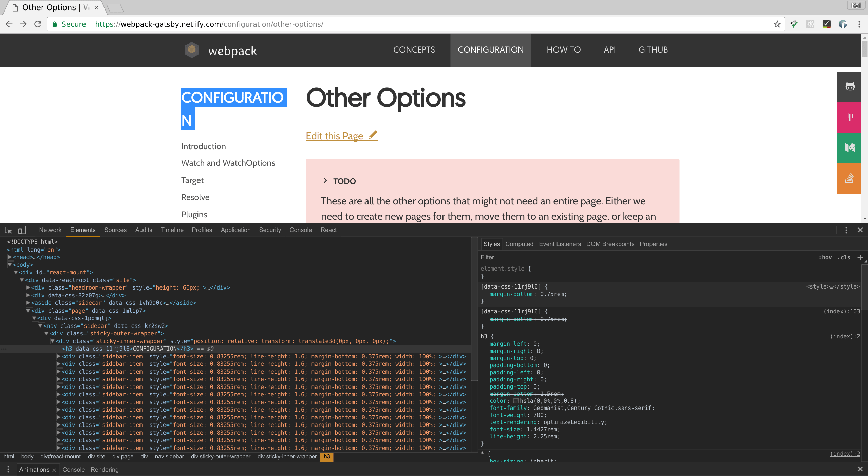Click the GitHub cat icon in the sidecar
Image resolution: width=868 pixels, height=476 pixels.
point(850,87)
